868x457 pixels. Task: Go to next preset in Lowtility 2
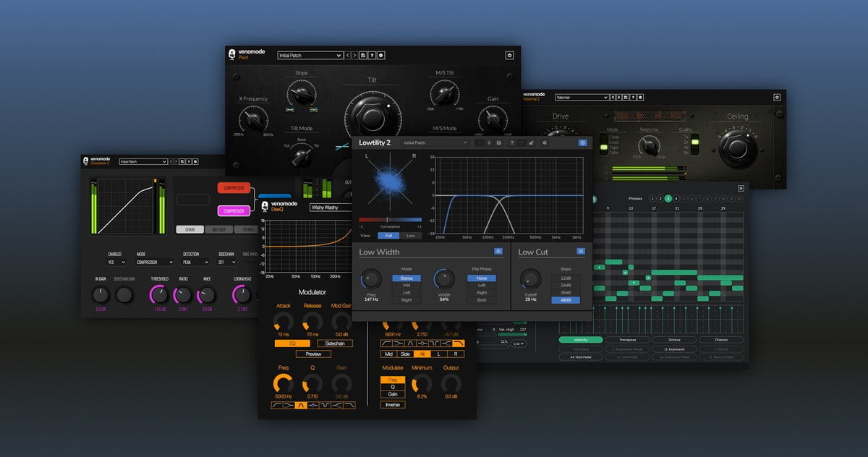pos(488,142)
